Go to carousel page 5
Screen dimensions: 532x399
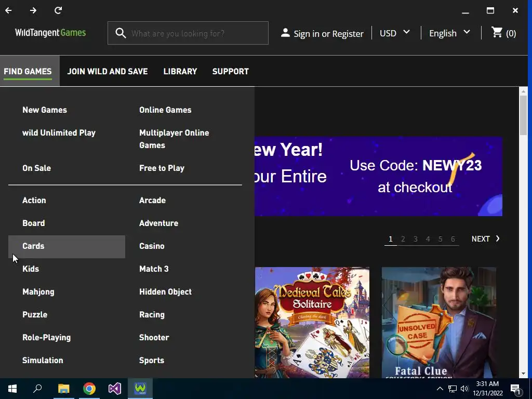pos(441,239)
